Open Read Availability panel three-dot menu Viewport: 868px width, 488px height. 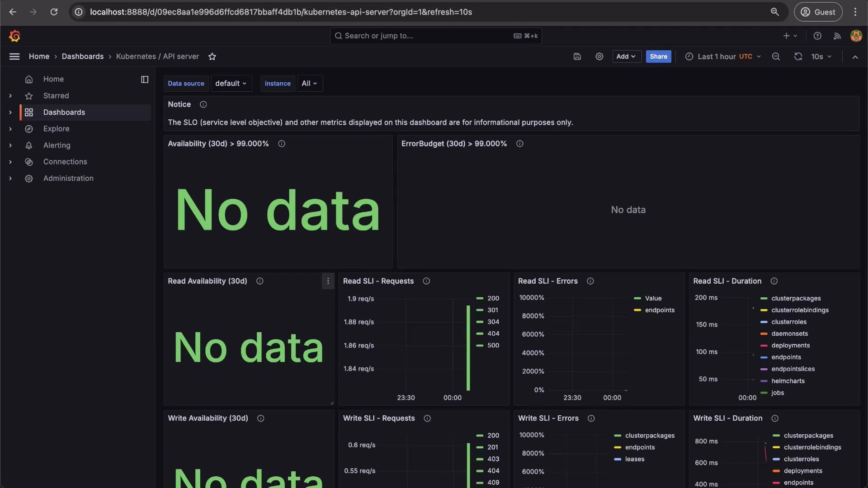tap(328, 281)
